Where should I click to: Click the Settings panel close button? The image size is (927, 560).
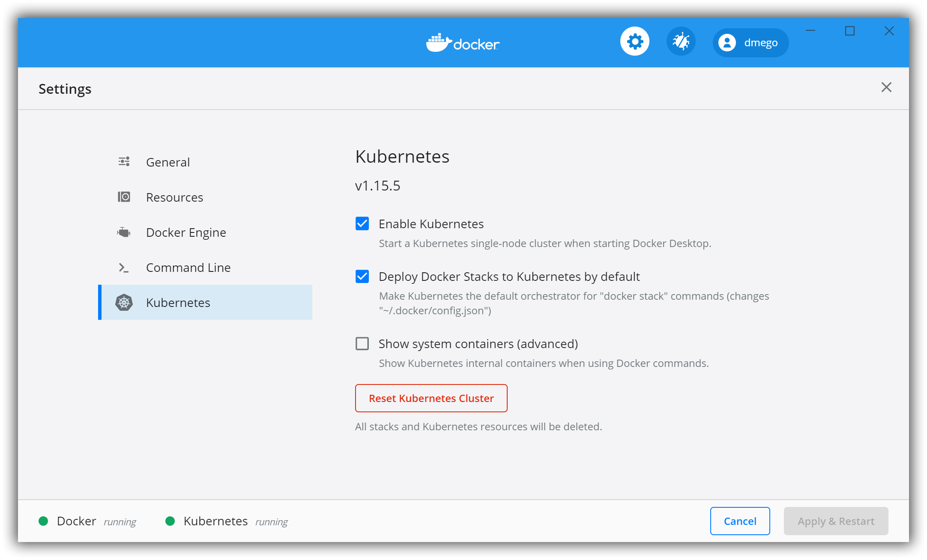click(887, 87)
